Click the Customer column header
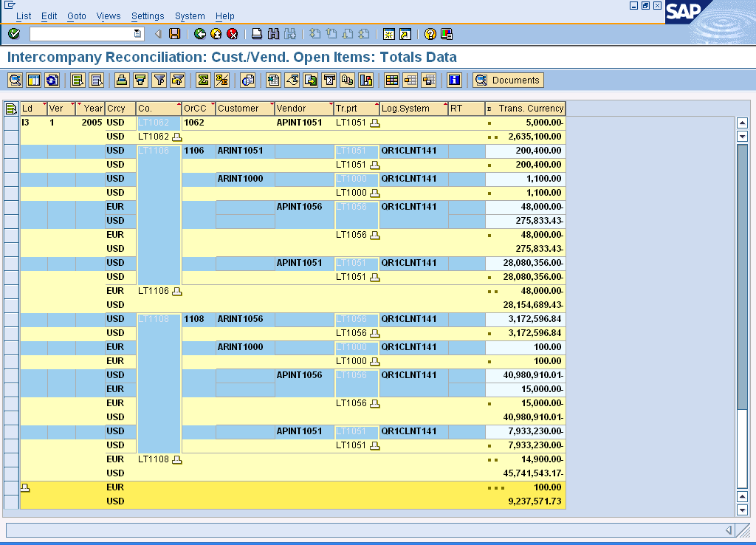 pos(245,109)
